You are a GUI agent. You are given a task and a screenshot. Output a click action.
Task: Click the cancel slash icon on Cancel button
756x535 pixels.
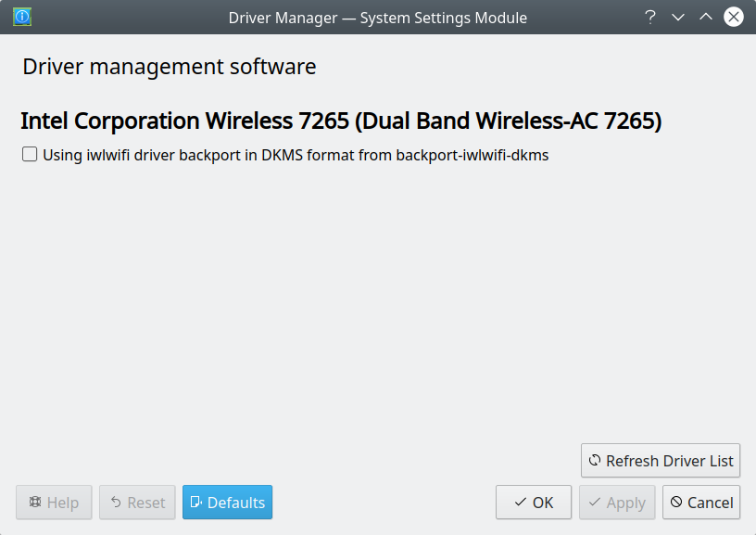pos(677,502)
